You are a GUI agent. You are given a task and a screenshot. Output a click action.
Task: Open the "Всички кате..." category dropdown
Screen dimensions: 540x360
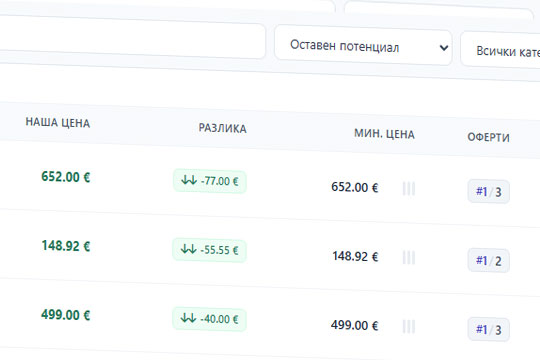point(501,51)
